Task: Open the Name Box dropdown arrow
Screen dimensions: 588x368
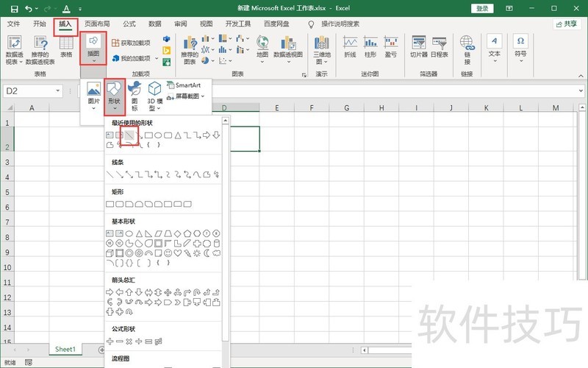Action: tap(58, 91)
